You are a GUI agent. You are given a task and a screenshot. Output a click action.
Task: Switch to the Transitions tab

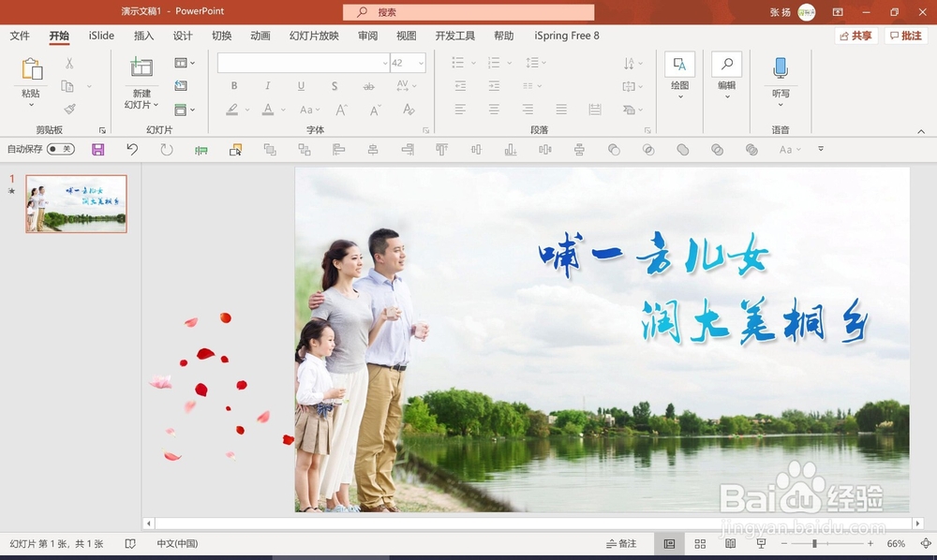pyautogui.click(x=222, y=36)
